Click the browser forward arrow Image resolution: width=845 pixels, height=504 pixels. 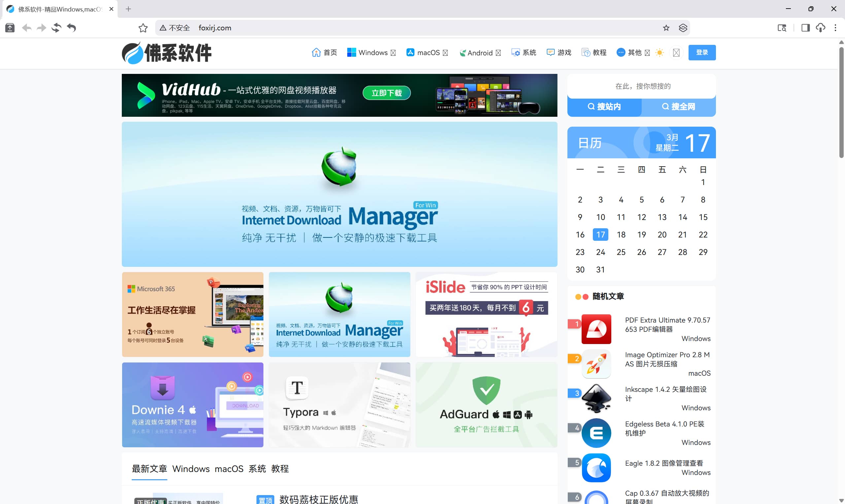[x=42, y=28]
